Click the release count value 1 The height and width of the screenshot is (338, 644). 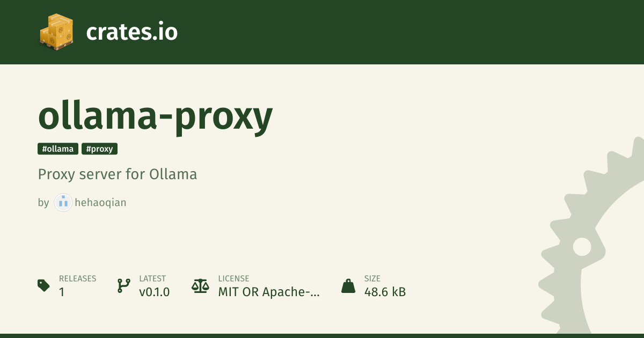(x=62, y=292)
